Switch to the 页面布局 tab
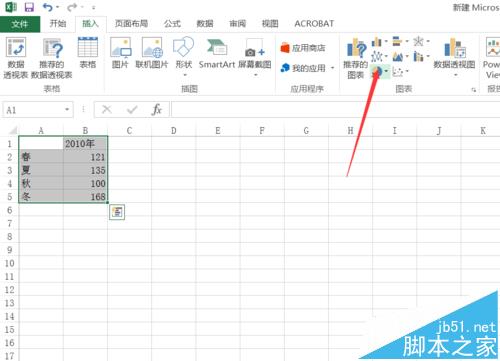500x361 pixels. (131, 24)
